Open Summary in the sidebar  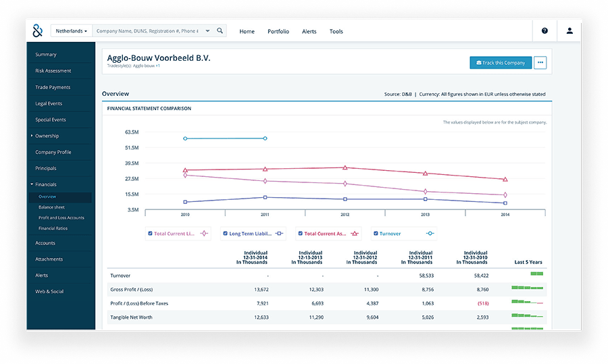46,55
